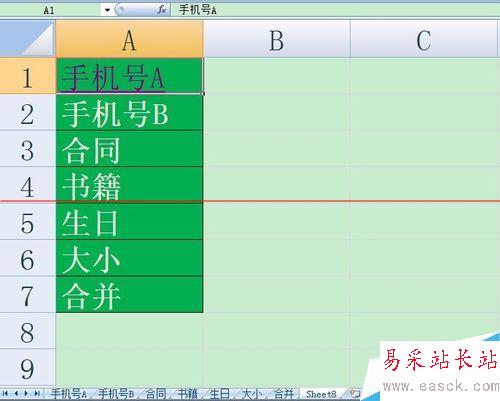The width and height of the screenshot is (500, 401).
Task: Click next sheet navigation arrow
Action: pos(26,394)
